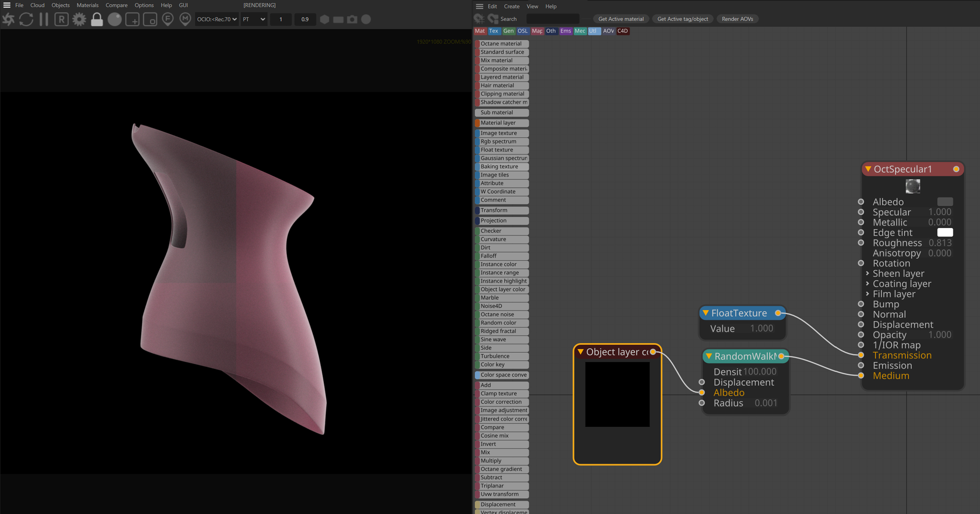The image size is (980, 514).
Task: Click the white Edge tint color swatch
Action: coord(945,232)
